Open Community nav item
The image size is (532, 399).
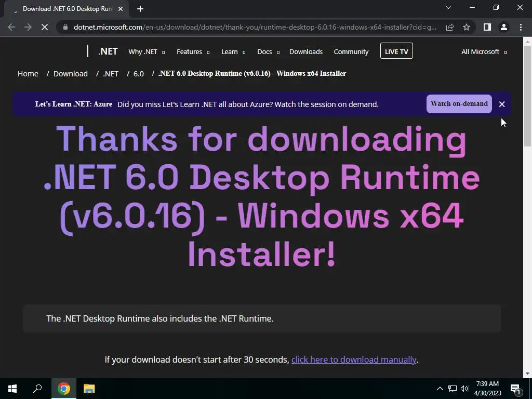coord(351,52)
